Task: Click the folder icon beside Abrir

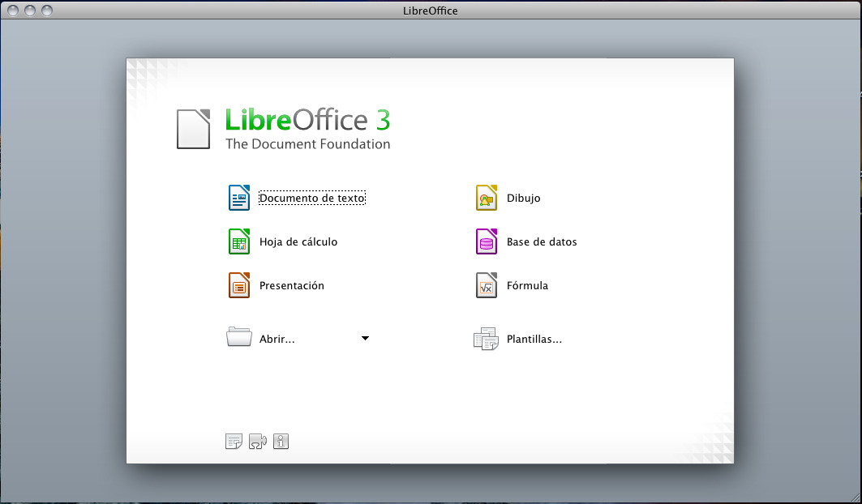Action: click(x=238, y=338)
